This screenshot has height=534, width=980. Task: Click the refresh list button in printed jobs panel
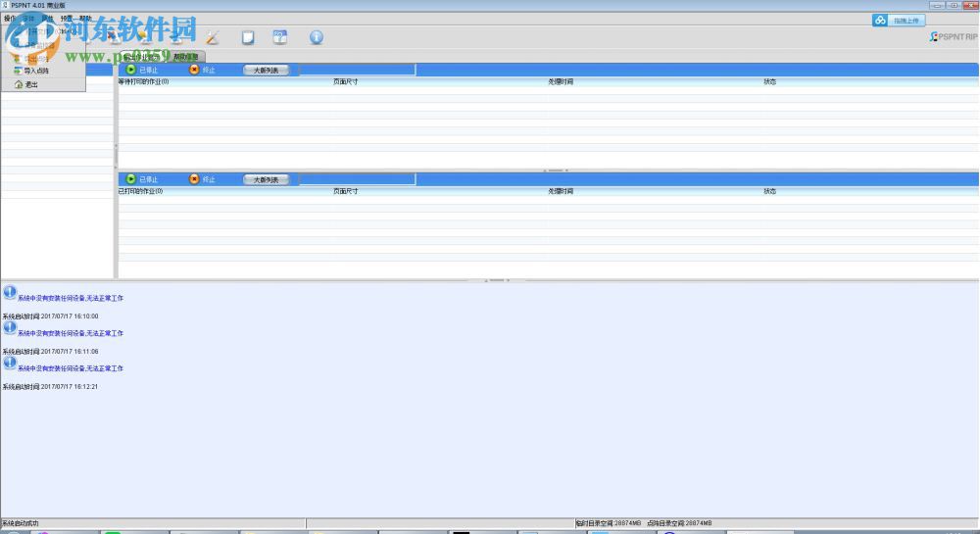[267, 179]
